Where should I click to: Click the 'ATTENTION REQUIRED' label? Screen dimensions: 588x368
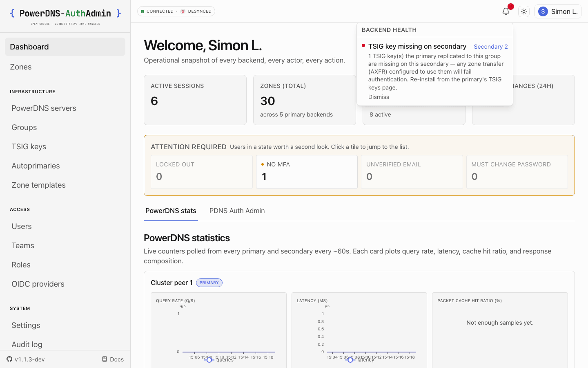pyautogui.click(x=189, y=147)
